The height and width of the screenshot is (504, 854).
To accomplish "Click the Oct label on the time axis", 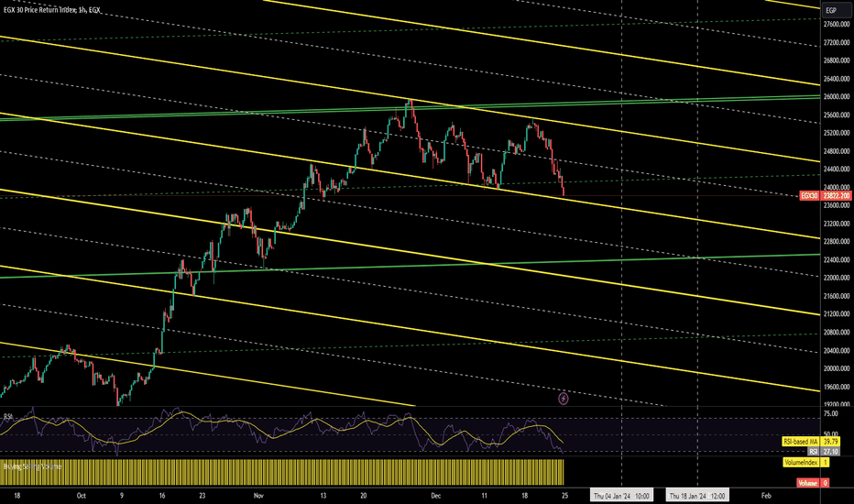I will 82,496.
